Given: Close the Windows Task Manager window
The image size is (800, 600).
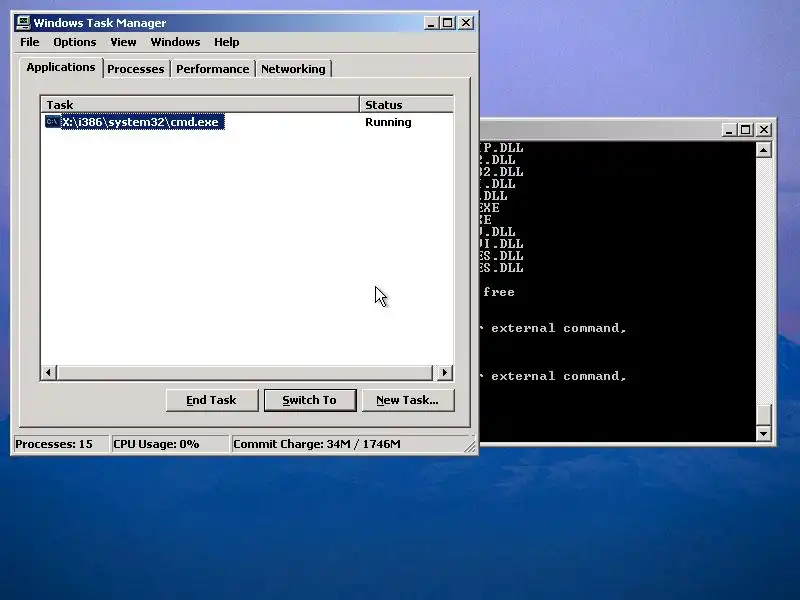Looking at the screenshot, I should 466,23.
